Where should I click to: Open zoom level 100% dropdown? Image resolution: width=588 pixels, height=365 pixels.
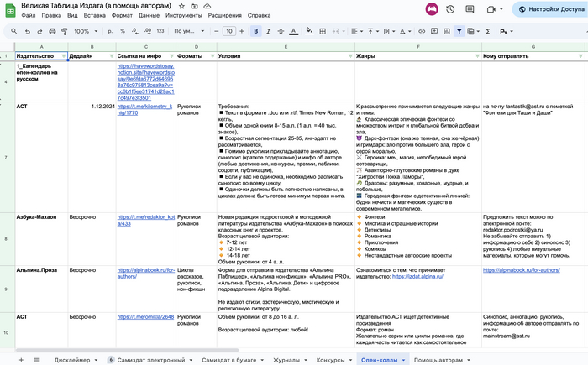coord(86,32)
